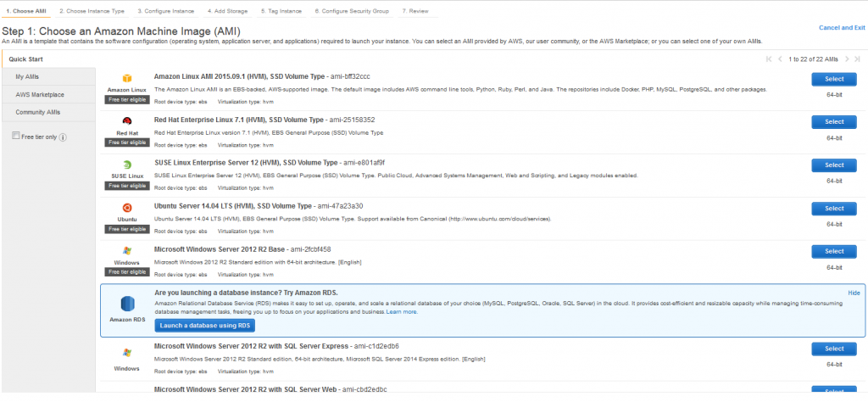Select SUSE Linux Enterprise Server 12 AMI
The height and width of the screenshot is (402, 868).
click(834, 165)
